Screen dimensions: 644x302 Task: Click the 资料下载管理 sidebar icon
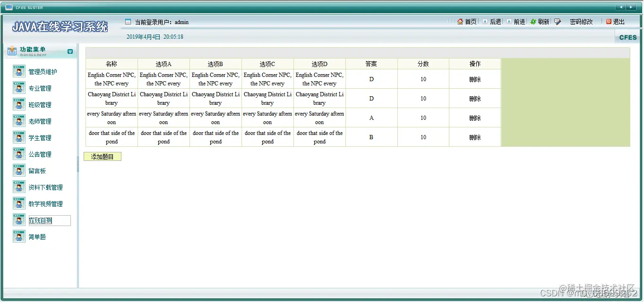tap(19, 187)
